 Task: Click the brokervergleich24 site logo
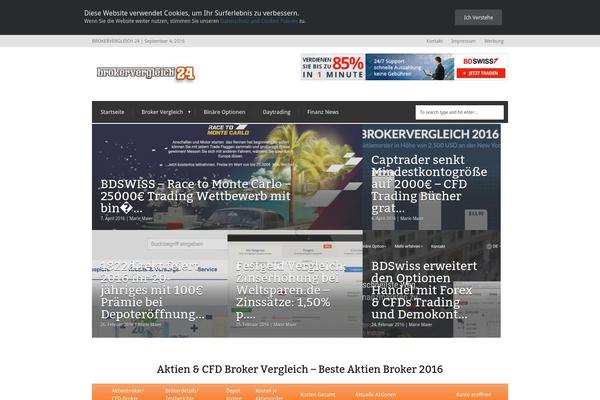tap(146, 73)
